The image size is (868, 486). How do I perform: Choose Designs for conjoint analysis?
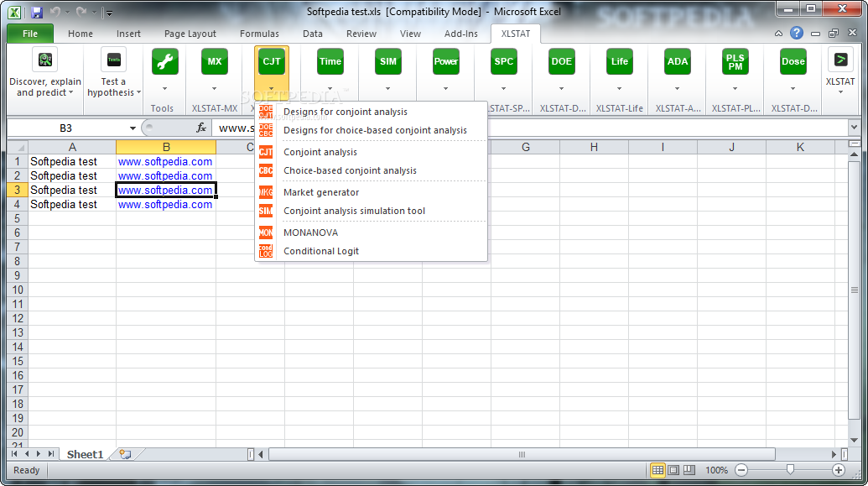click(372, 112)
